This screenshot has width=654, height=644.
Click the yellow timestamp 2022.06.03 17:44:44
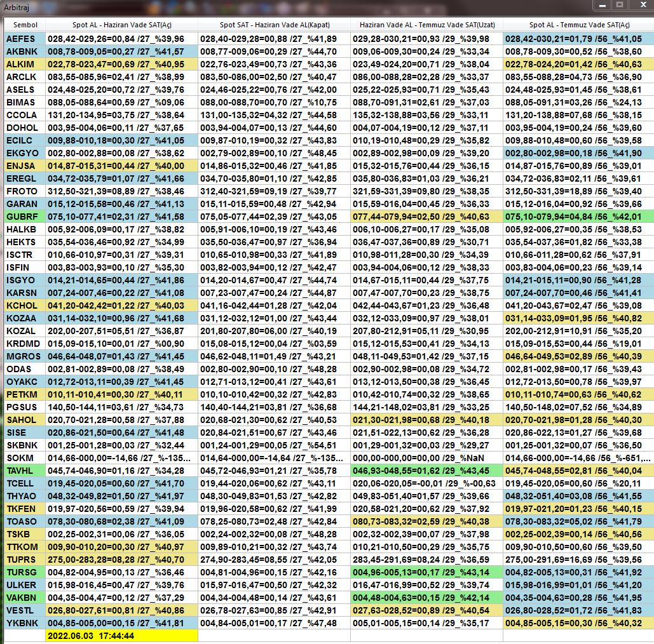(x=121, y=636)
